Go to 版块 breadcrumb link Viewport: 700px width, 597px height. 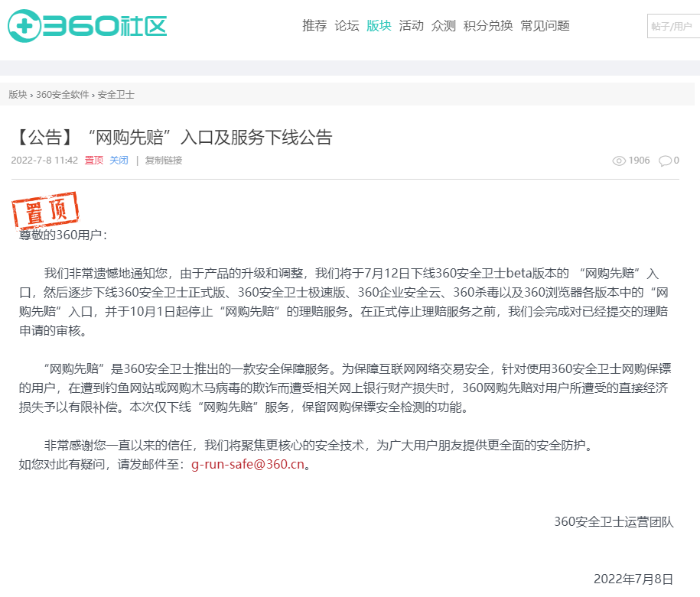click(18, 95)
